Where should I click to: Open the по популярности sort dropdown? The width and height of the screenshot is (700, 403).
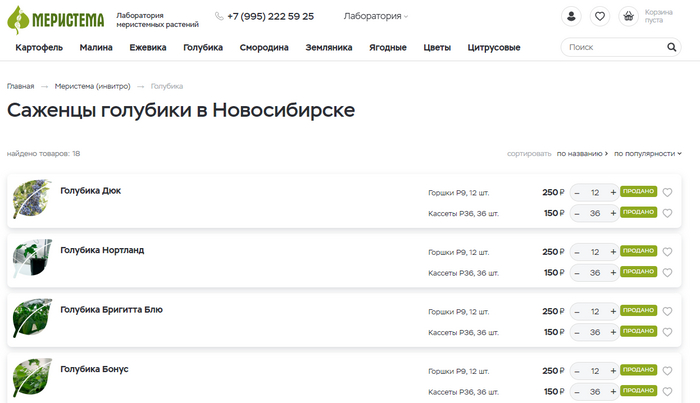click(647, 154)
